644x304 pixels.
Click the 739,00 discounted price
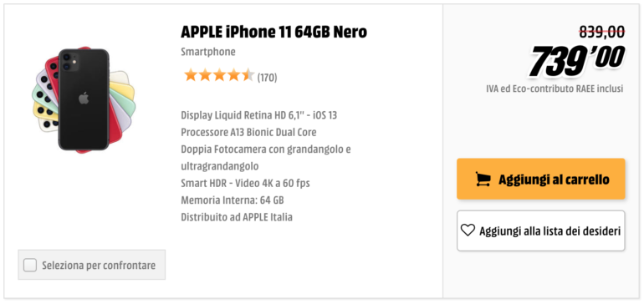pos(577,61)
